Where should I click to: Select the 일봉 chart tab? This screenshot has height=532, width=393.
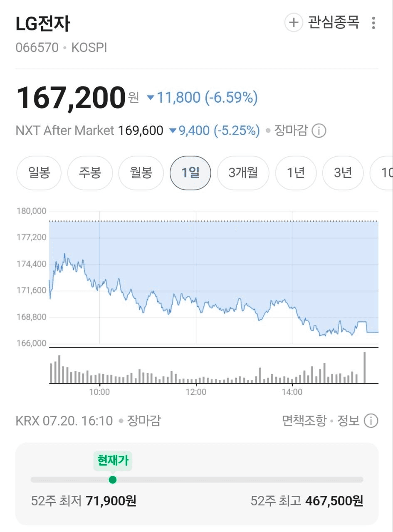pyautogui.click(x=39, y=173)
